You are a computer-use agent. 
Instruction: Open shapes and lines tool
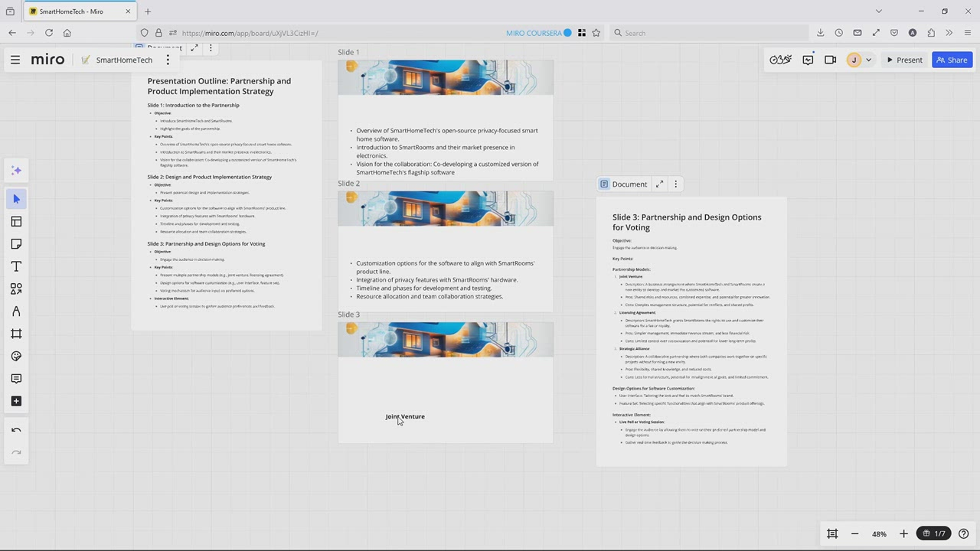pos(16,289)
